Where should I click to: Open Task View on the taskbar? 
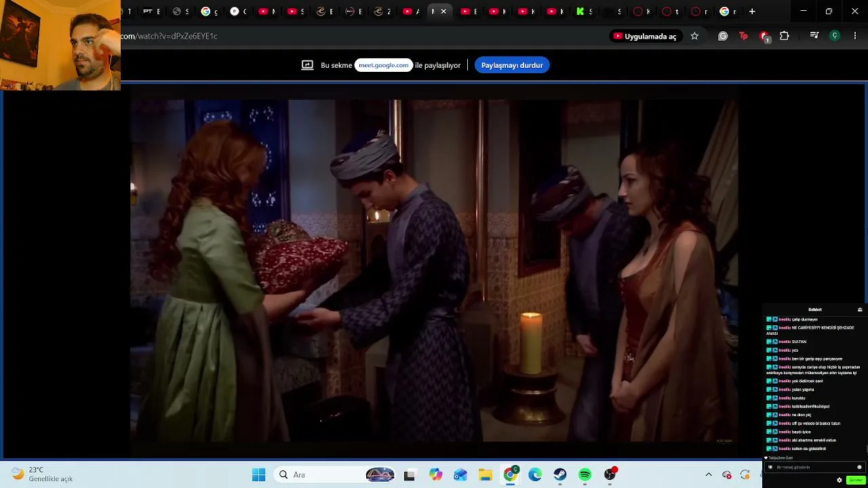click(x=409, y=475)
